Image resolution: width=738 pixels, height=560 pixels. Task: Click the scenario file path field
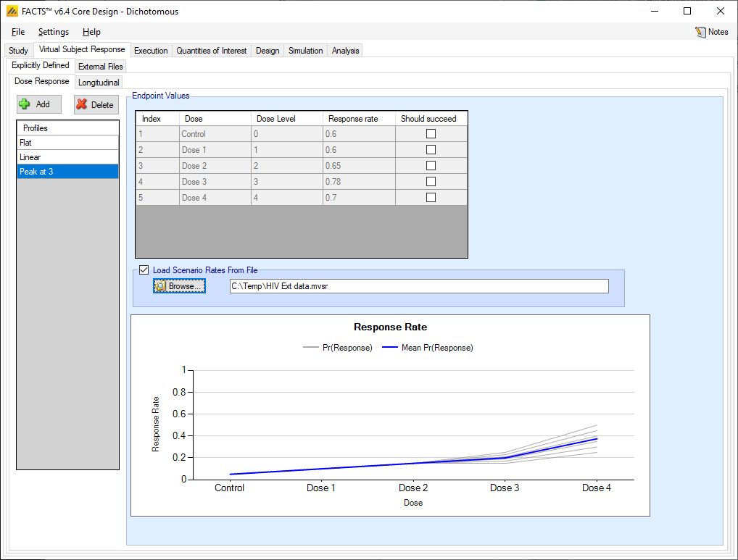pyautogui.click(x=419, y=286)
